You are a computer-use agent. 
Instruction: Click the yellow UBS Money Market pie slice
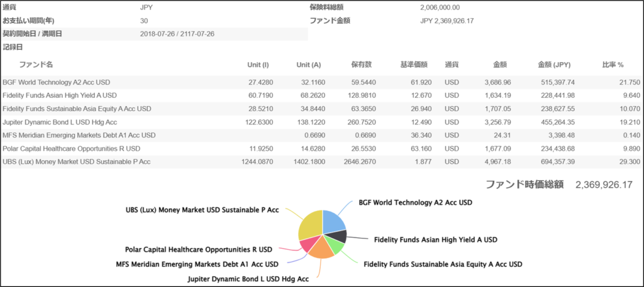point(310,225)
